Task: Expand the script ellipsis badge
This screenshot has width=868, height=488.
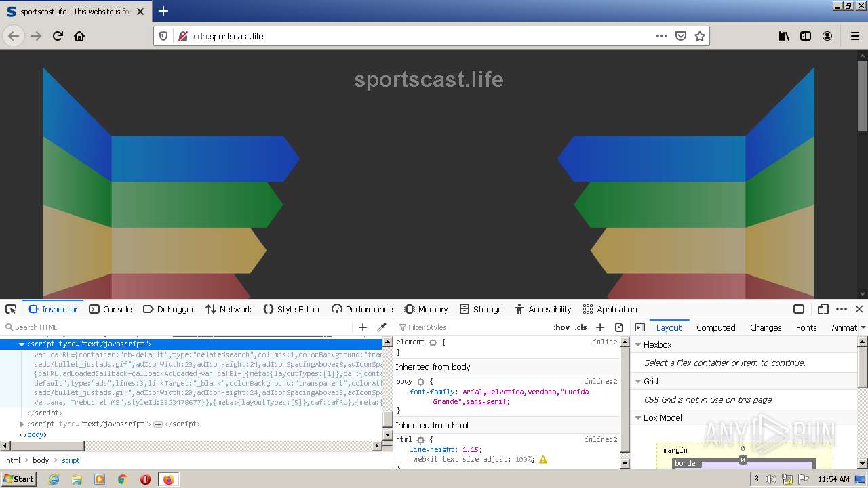Action: click(158, 424)
